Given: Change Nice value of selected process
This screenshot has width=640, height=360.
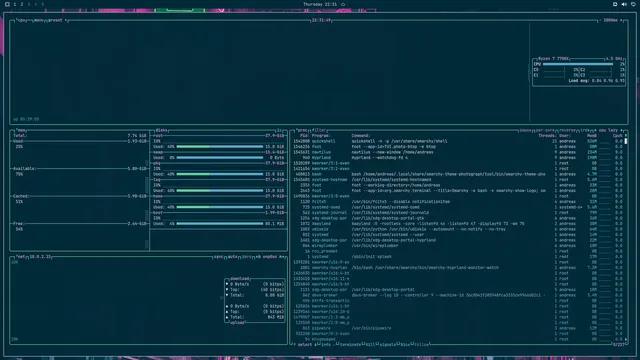Looking at the screenshot, I should [404, 345].
